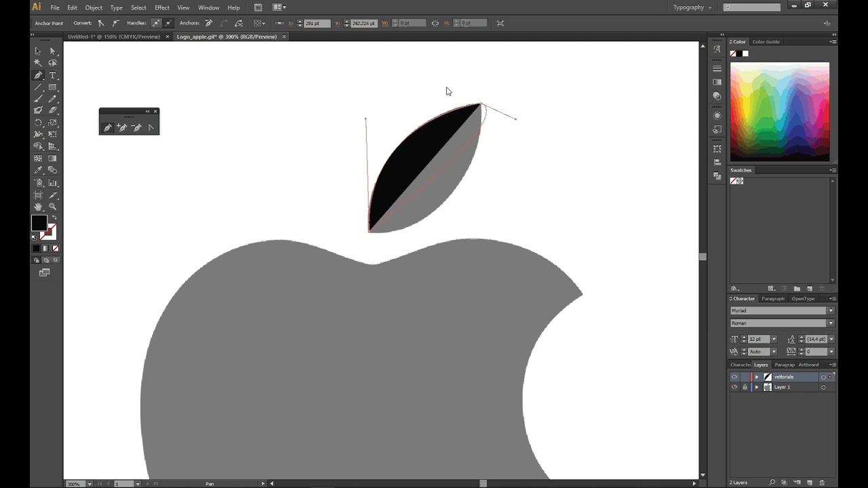Viewport: 868px width, 488px height.
Task: Set paint to None in the toolbar
Action: [56, 249]
